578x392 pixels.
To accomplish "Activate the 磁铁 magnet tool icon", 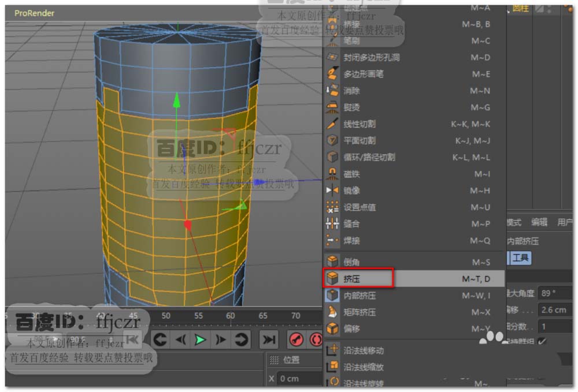I will pyautogui.click(x=332, y=174).
